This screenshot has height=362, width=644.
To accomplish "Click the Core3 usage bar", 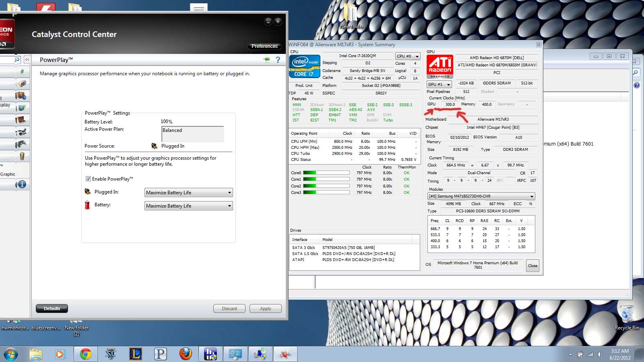I will point(326,193).
